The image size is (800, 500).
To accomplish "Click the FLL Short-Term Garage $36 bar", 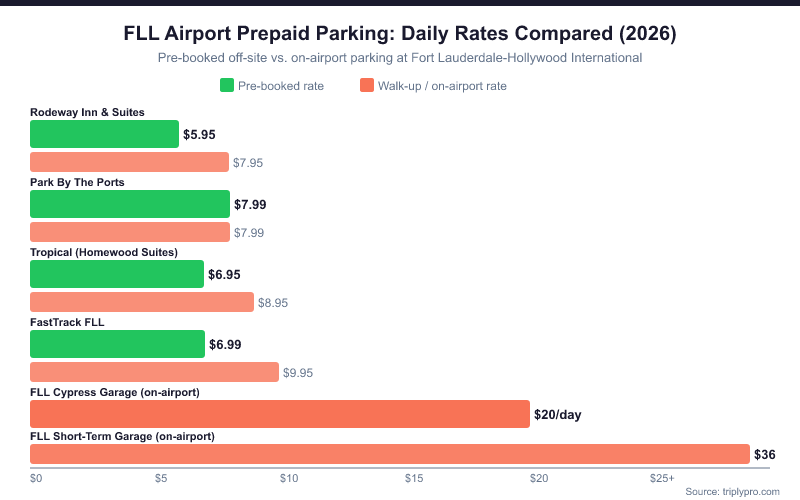I will pyautogui.click(x=390, y=454).
